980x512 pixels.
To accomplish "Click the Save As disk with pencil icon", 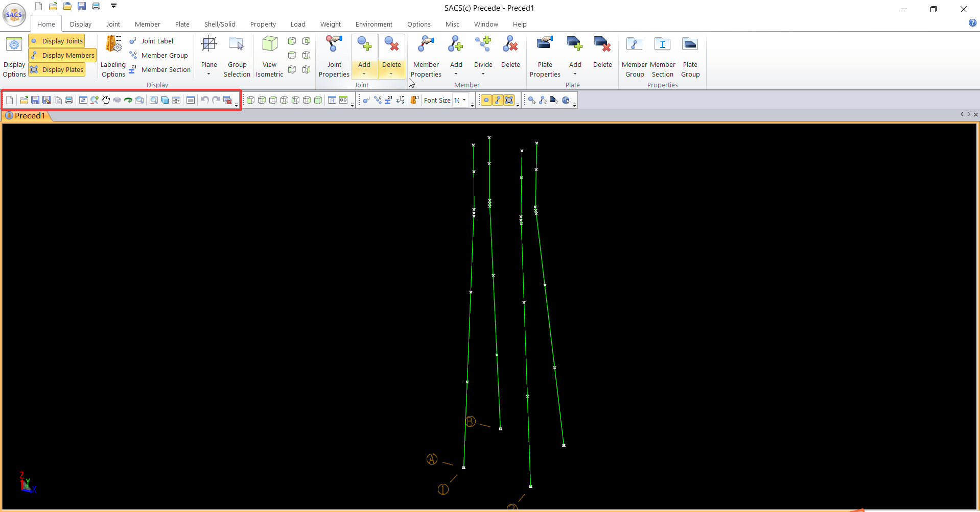I will tap(46, 100).
